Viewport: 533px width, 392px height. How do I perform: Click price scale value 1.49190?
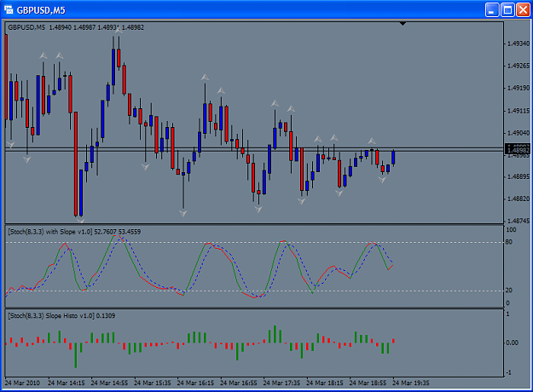(x=518, y=88)
